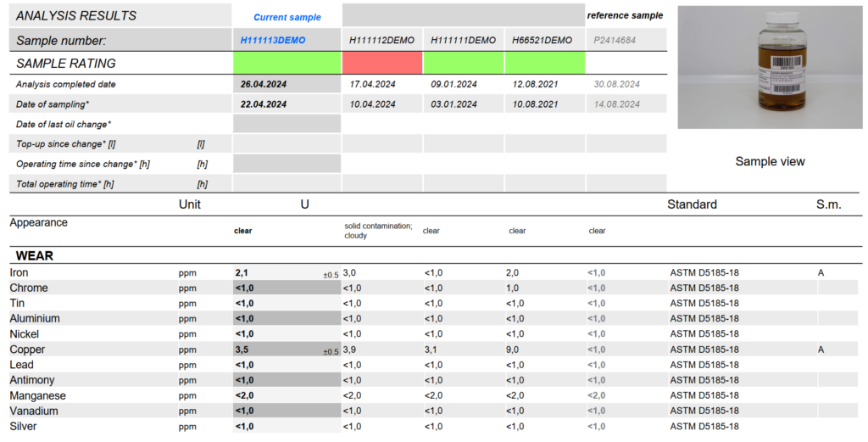Click the current sample's top-up since change field
868x442 pixels.
pyautogui.click(x=287, y=144)
